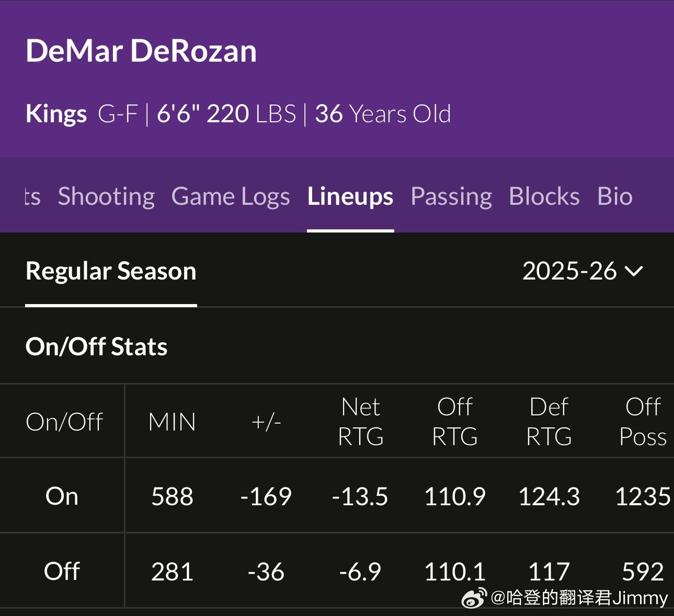Select the Off row label
This screenshot has height=616, width=674.
[62, 571]
